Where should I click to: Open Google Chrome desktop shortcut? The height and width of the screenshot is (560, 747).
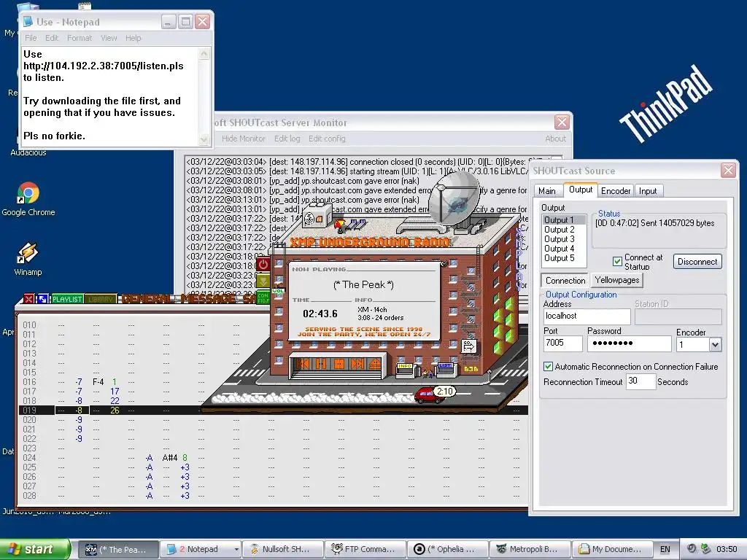click(28, 199)
